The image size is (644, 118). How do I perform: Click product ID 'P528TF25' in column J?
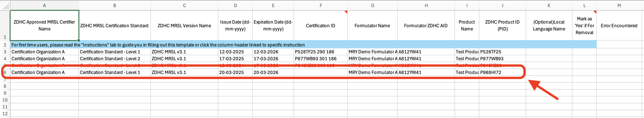[x=502, y=52]
